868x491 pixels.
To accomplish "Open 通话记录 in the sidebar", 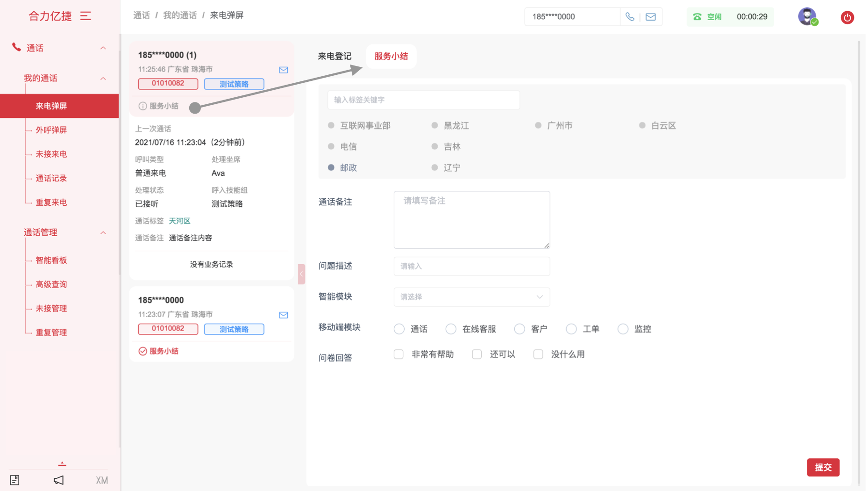I will click(51, 178).
